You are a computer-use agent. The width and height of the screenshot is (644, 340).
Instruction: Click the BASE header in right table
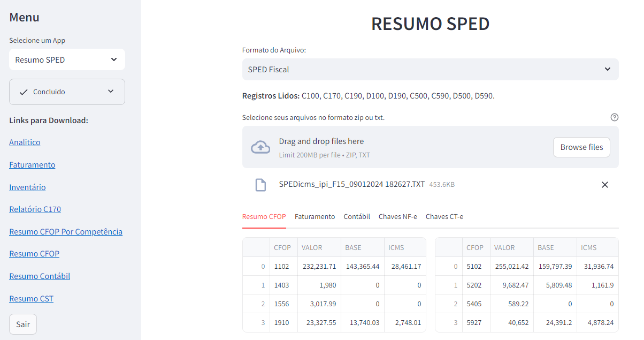pos(555,247)
